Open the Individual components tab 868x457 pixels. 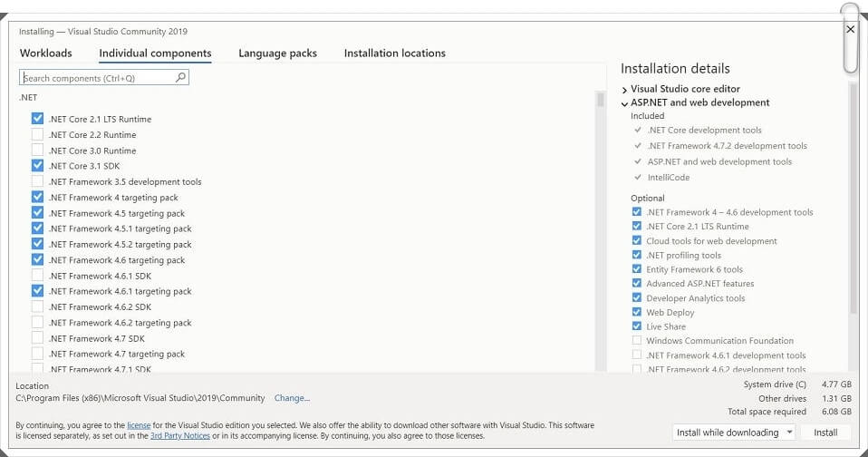(155, 53)
